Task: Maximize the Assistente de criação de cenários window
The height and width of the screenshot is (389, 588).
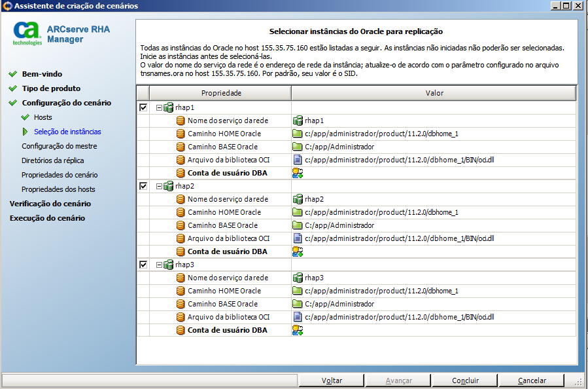Action: click(566, 6)
